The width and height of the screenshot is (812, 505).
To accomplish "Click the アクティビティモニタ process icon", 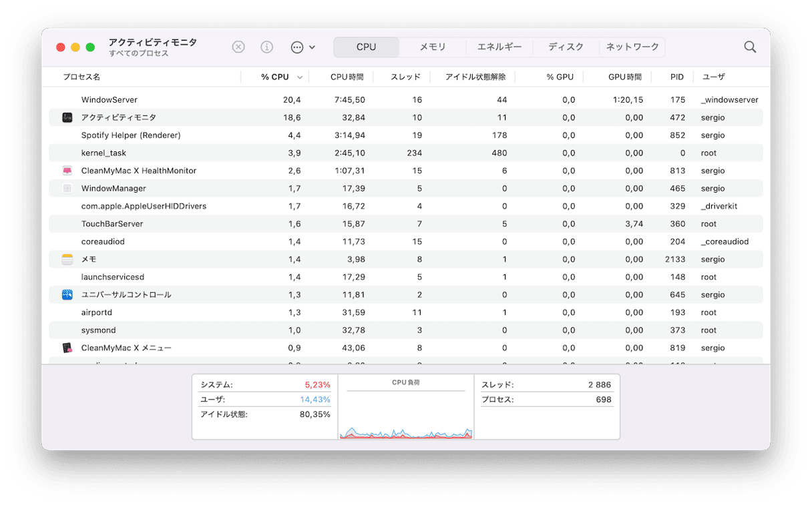I will tap(67, 117).
